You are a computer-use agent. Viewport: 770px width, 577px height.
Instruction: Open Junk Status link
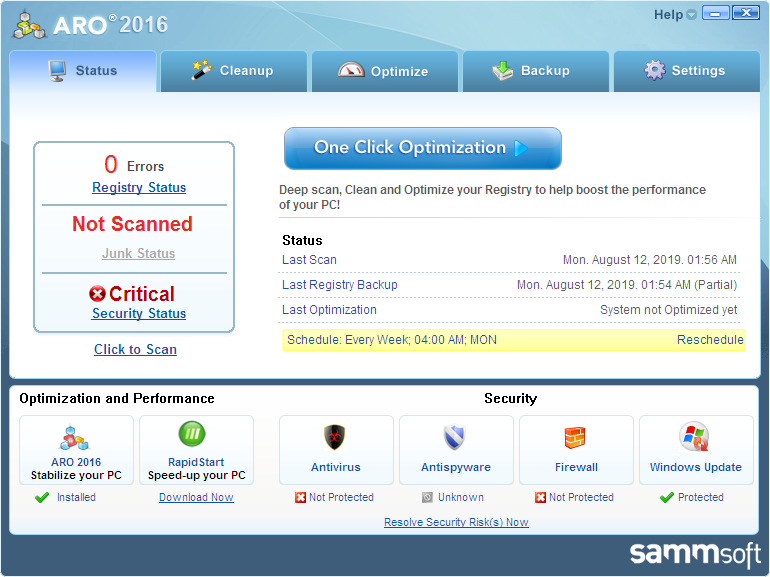pyautogui.click(x=138, y=253)
